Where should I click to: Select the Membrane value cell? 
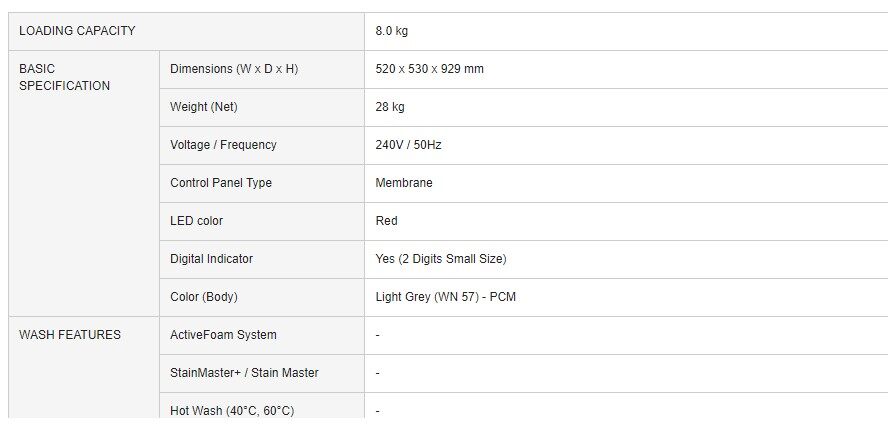[x=404, y=183]
